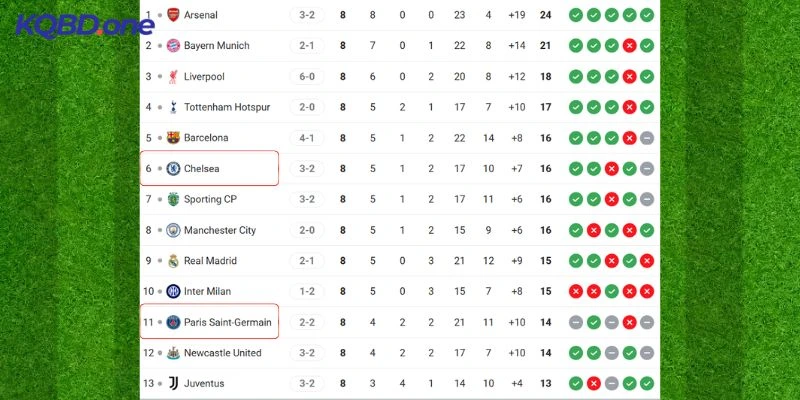Open the Paris Saint-Germain team link
The height and width of the screenshot is (400, 800).
(227, 322)
